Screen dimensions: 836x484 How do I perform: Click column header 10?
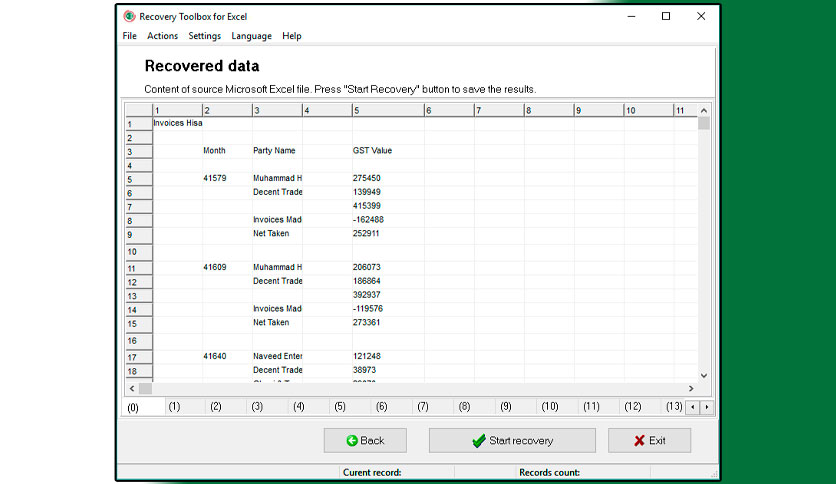point(649,110)
